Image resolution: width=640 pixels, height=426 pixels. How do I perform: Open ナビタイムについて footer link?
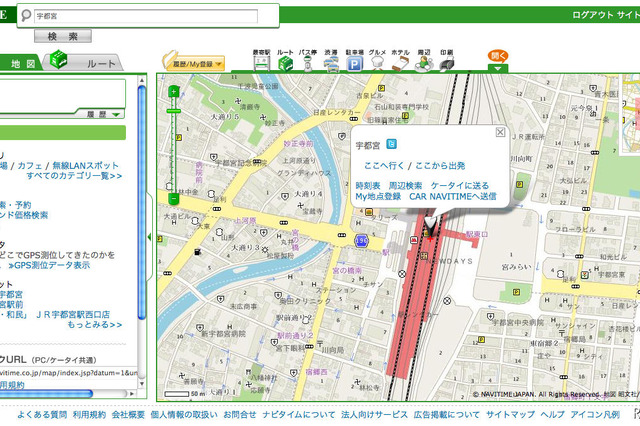(299, 415)
